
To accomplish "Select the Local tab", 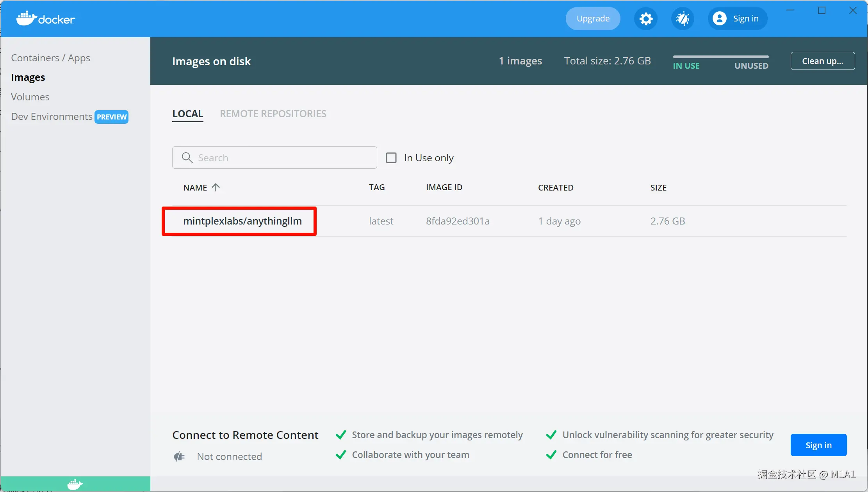I will click(x=188, y=114).
